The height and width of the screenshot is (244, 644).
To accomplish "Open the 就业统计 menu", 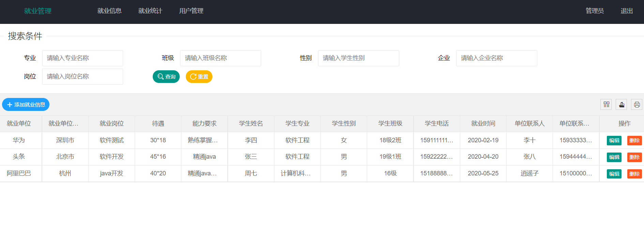I will (x=150, y=11).
